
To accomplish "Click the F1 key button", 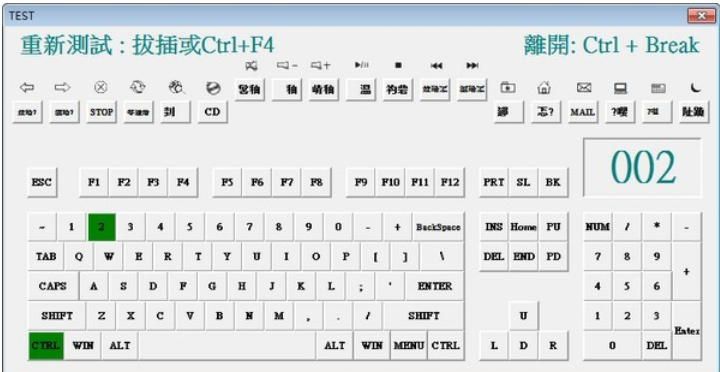I will [94, 182].
